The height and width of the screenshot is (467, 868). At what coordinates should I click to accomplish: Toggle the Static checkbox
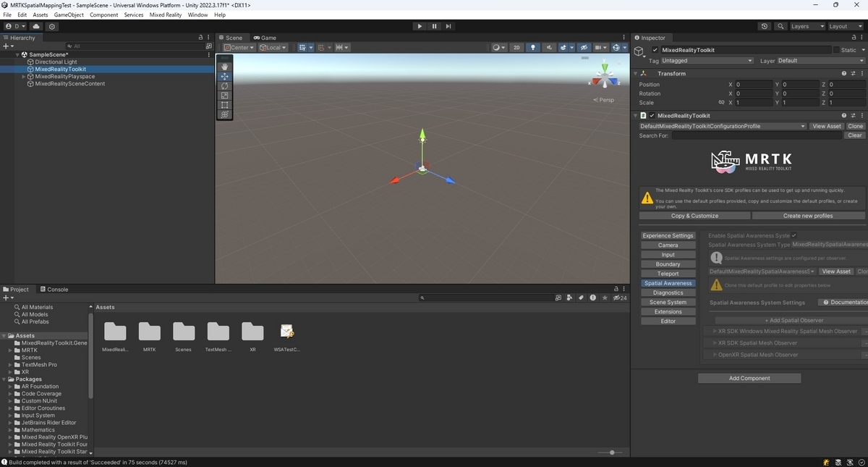[x=836, y=50]
